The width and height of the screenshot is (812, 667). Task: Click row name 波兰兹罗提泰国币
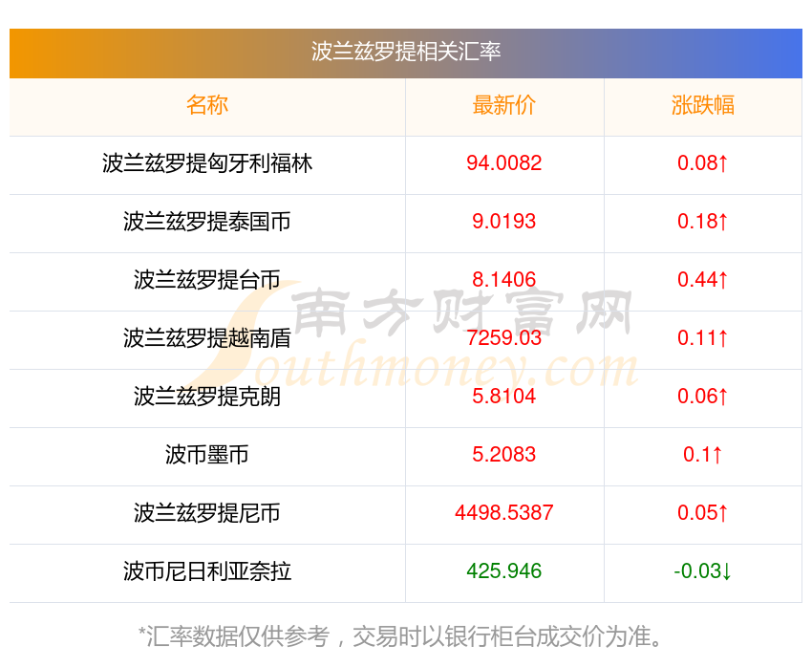click(x=207, y=222)
